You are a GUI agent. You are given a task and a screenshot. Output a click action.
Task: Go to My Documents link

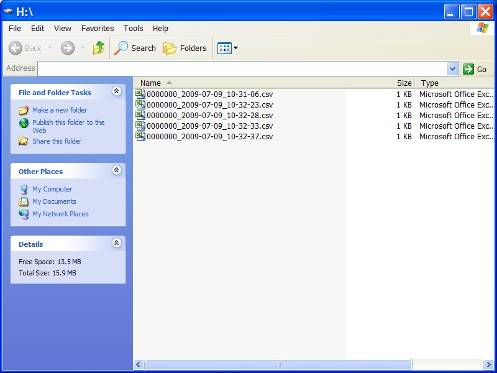pyautogui.click(x=54, y=201)
